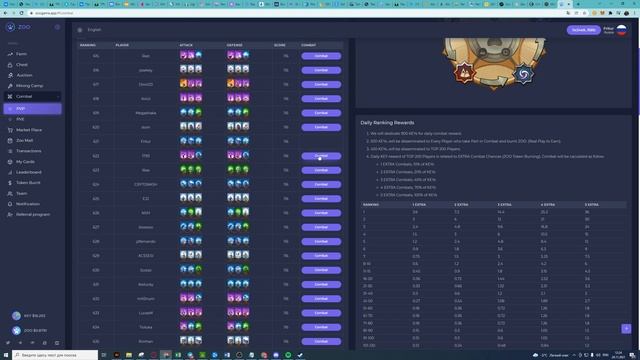The height and width of the screenshot is (360, 640).
Task: Click the browser reload button
Action: click(x=22, y=13)
